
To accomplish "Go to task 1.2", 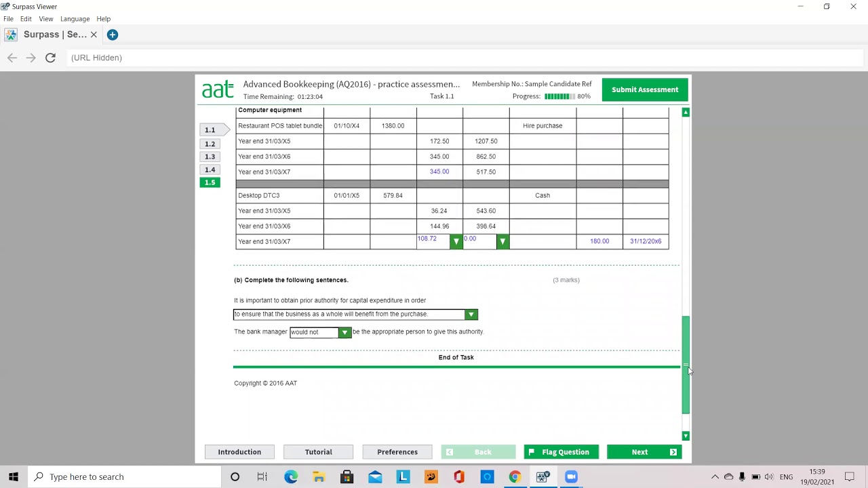I will 210,144.
